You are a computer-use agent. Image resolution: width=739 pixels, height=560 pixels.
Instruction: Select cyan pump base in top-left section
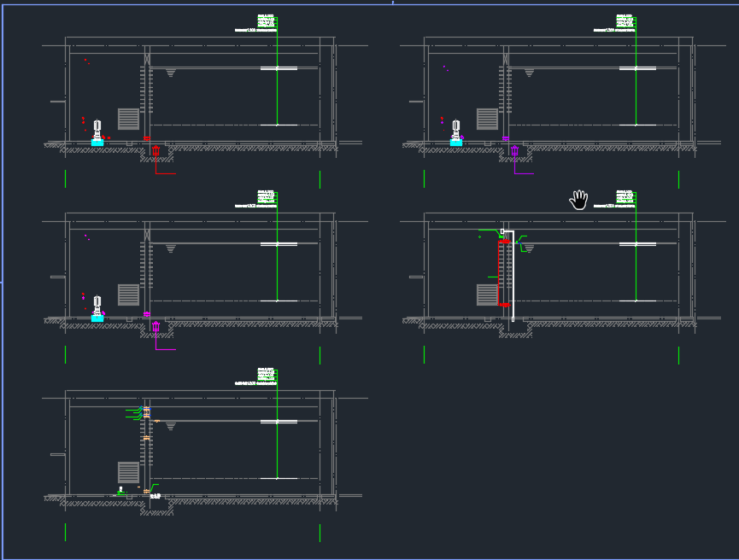coord(97,143)
